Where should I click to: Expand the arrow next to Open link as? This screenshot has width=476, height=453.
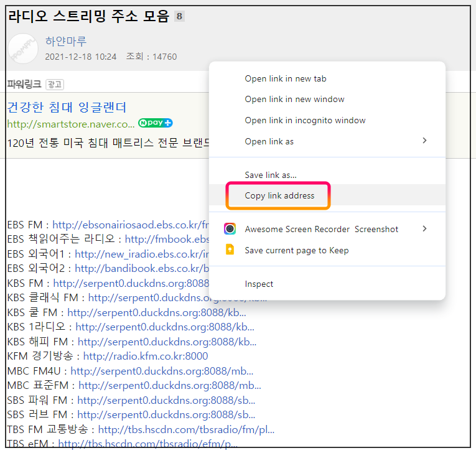(425, 141)
